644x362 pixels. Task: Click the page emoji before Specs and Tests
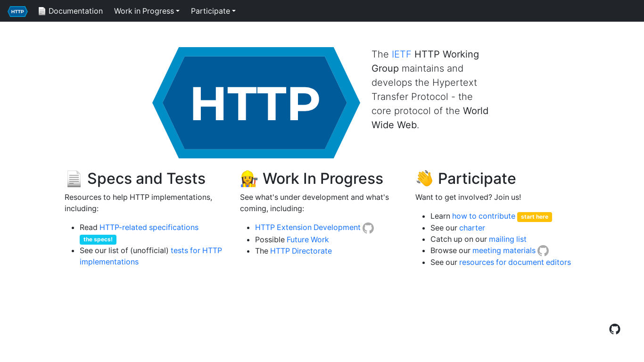74,179
